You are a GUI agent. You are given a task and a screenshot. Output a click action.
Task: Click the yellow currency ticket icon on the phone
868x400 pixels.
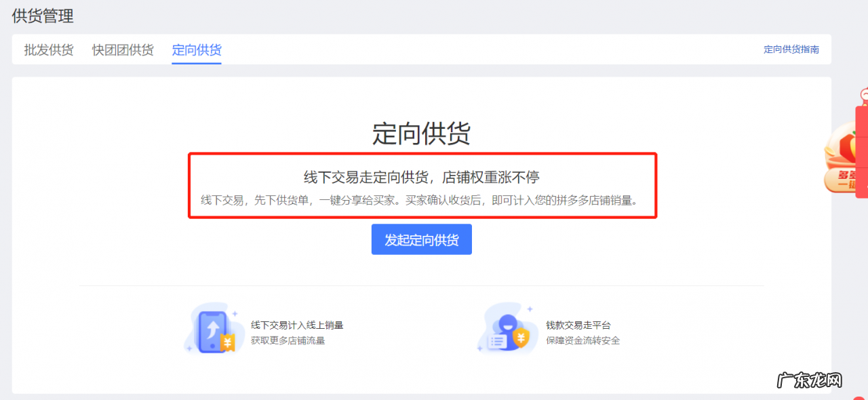228,343
